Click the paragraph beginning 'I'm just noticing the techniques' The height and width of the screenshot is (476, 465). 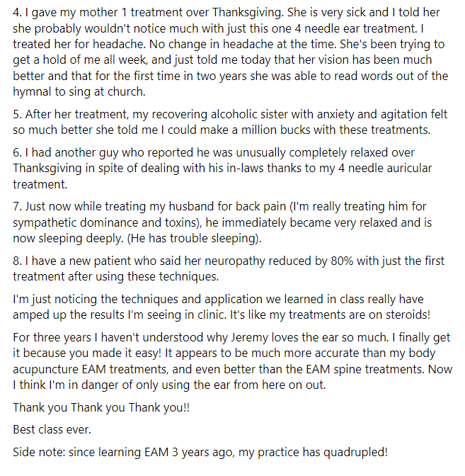[x=222, y=307]
